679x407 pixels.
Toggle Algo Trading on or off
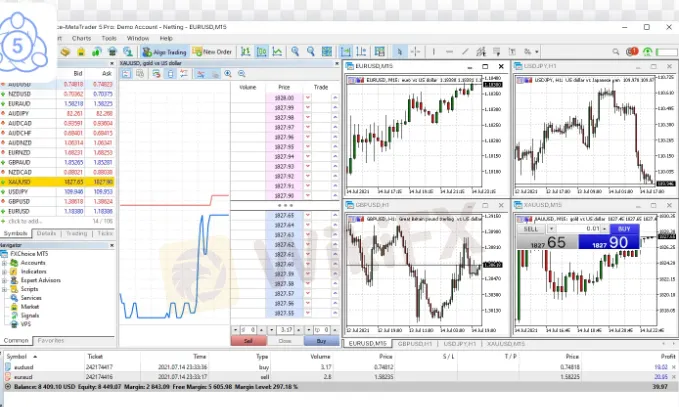coord(165,52)
